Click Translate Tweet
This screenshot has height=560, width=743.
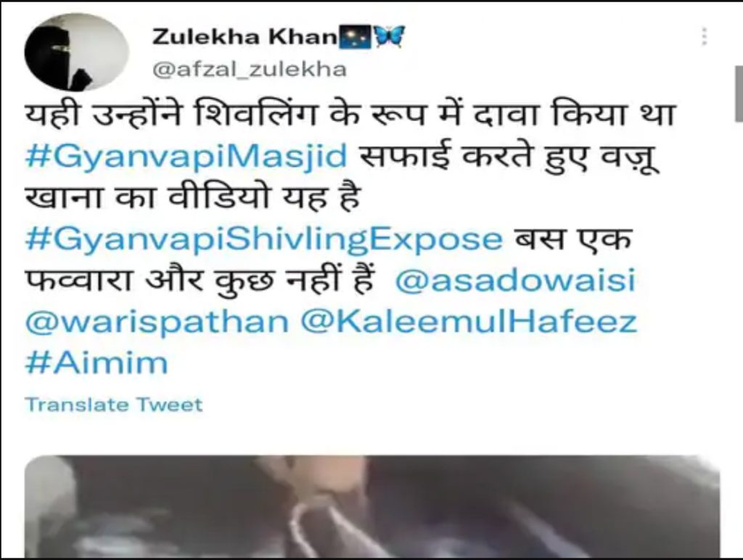(x=114, y=405)
